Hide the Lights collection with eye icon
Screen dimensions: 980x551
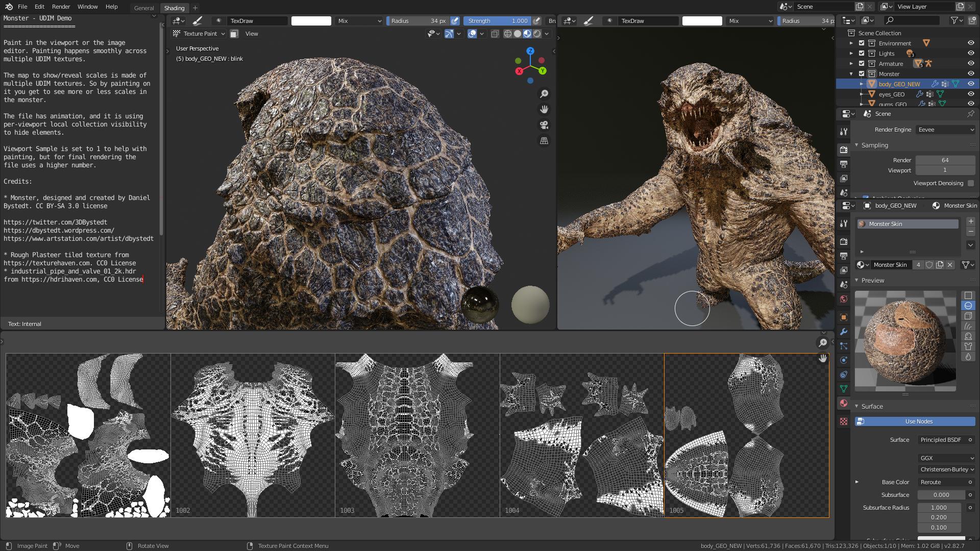(971, 54)
